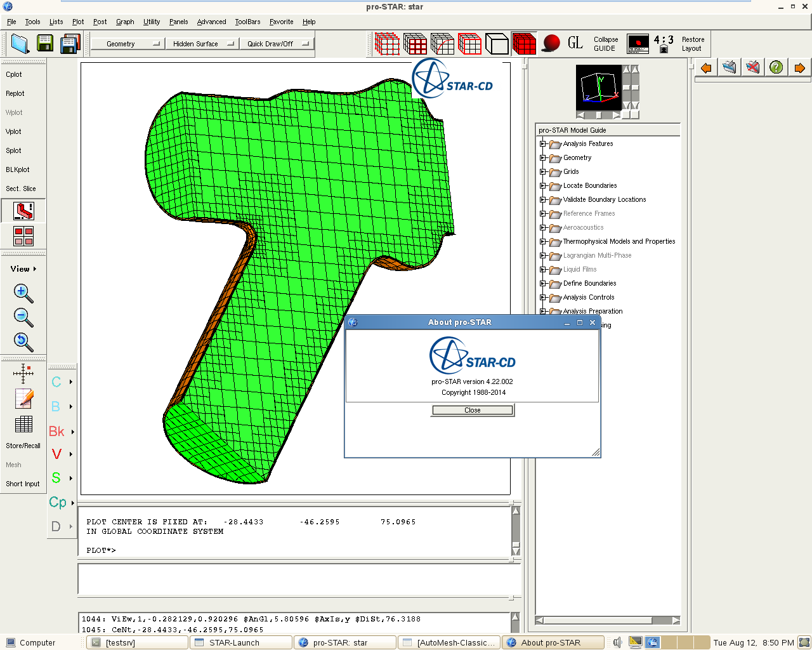Click the orange right arrow forward icon
The image size is (812, 650).
[x=799, y=67]
